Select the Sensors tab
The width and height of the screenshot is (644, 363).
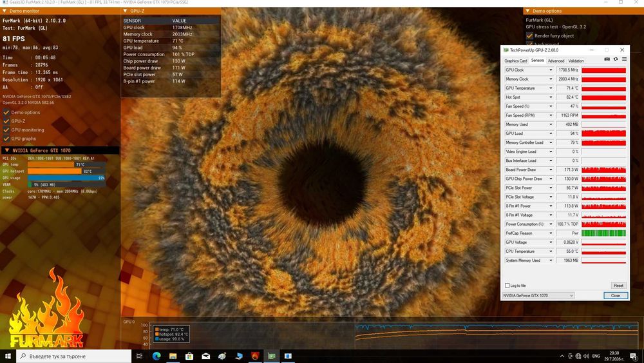(x=537, y=61)
